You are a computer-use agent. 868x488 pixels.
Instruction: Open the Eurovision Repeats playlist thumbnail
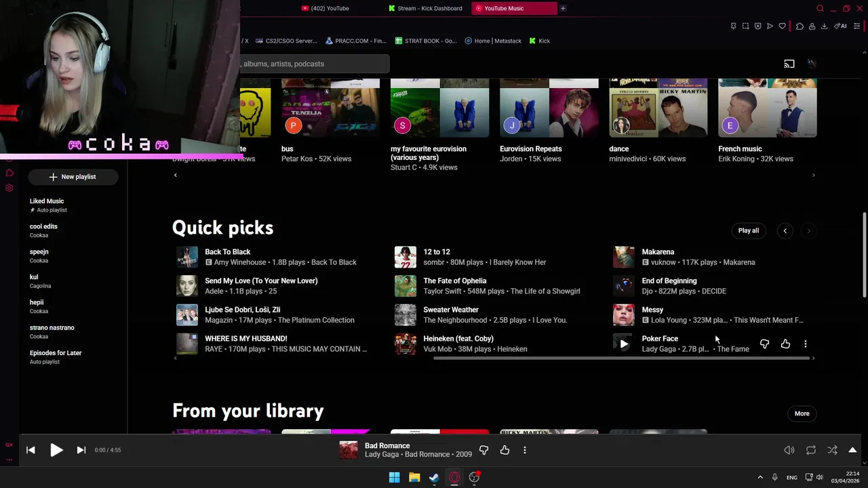coord(549,108)
